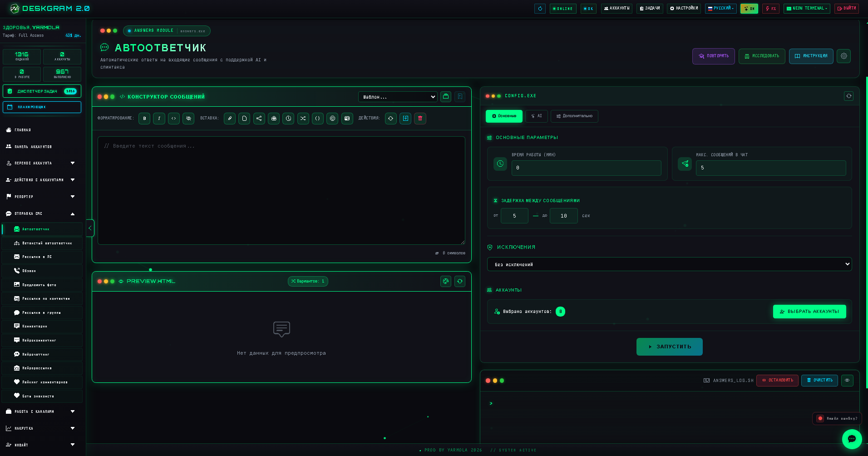The height and width of the screenshot is (456, 868).
Task: Click the Остановить log button
Action: [x=777, y=381]
